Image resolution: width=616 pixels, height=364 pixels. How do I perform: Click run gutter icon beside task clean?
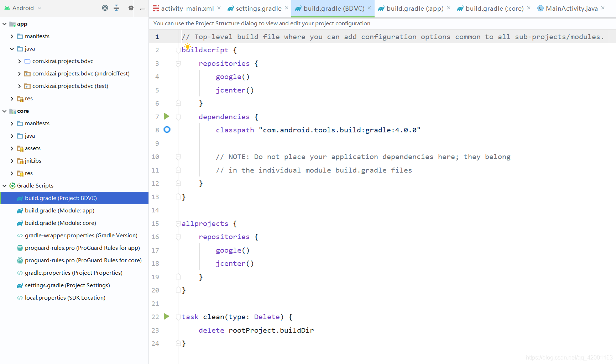click(167, 316)
